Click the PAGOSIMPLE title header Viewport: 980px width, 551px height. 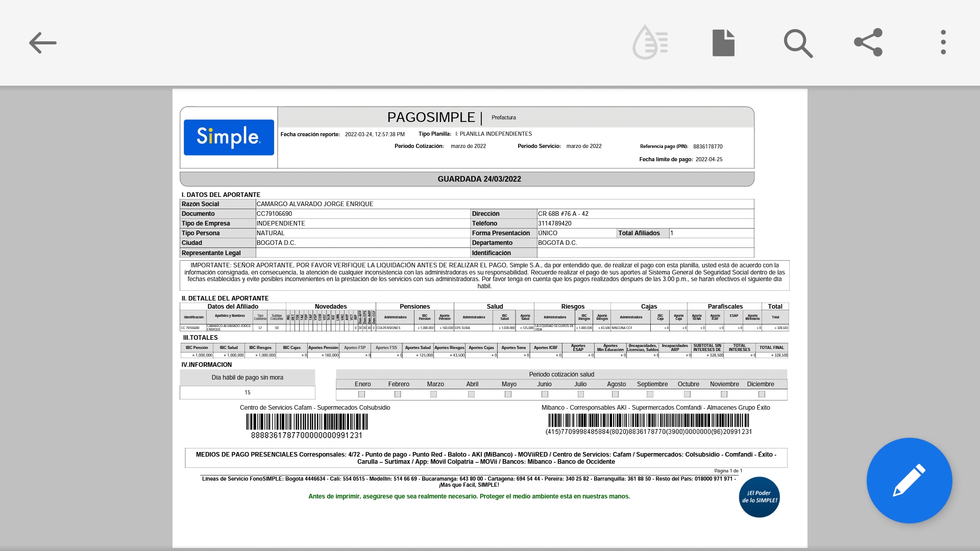(431, 117)
